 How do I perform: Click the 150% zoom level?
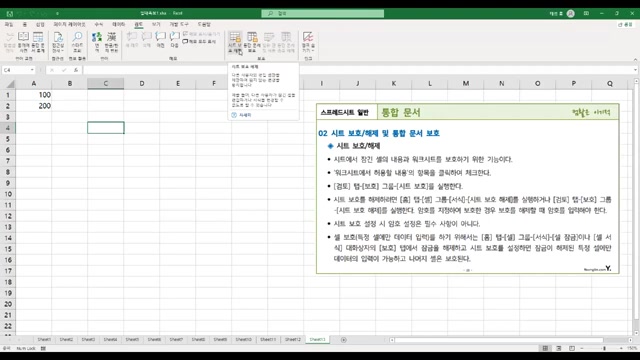[631, 348]
